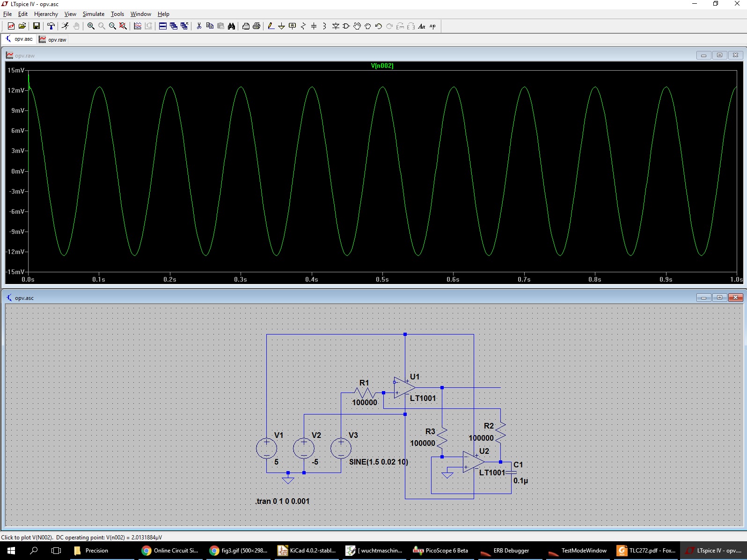Place a Capacitor from toolbar
The width and height of the screenshot is (747, 560).
point(314,26)
